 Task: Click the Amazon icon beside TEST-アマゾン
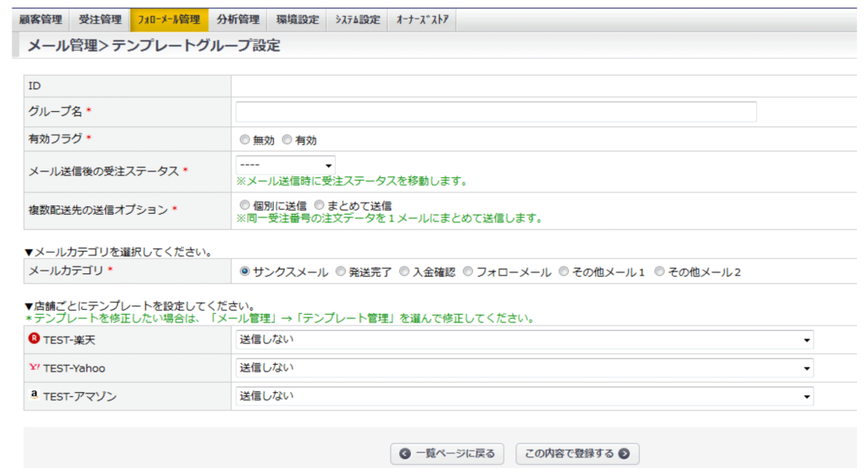(x=34, y=395)
